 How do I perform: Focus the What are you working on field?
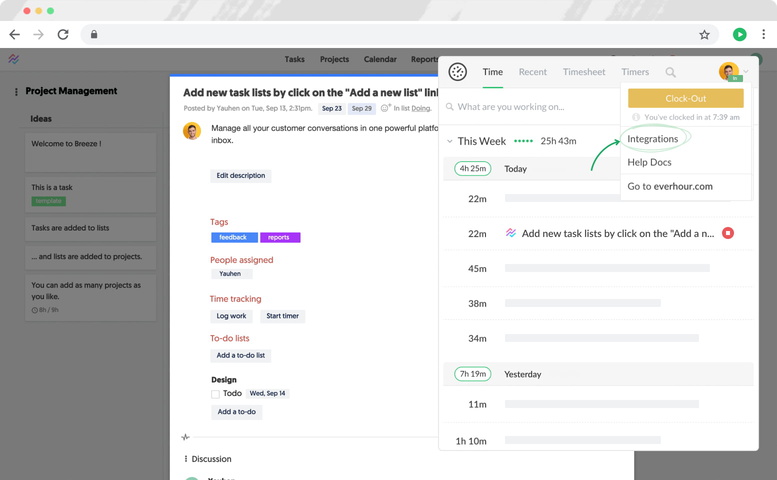(x=529, y=107)
